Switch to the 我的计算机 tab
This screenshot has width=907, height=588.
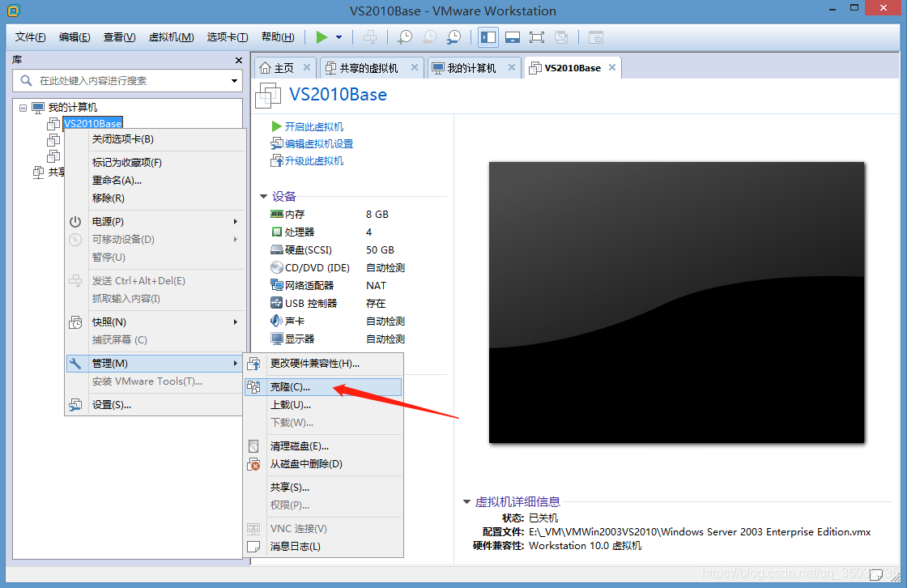(473, 68)
